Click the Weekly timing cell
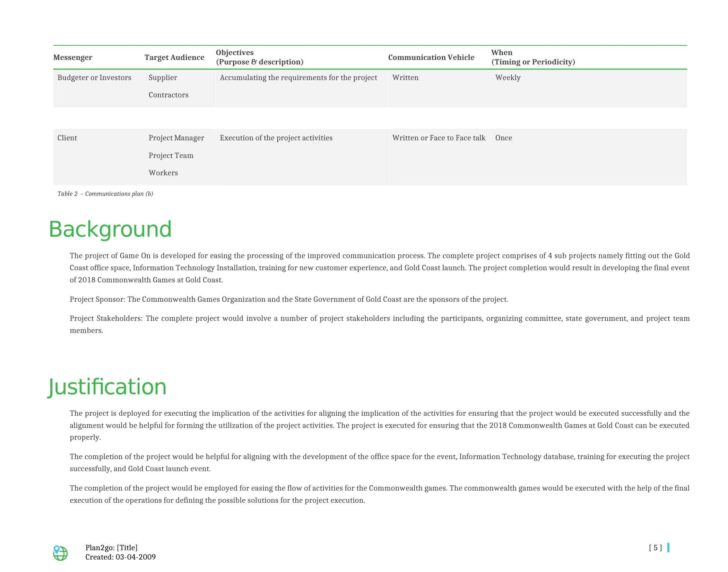 pos(508,78)
